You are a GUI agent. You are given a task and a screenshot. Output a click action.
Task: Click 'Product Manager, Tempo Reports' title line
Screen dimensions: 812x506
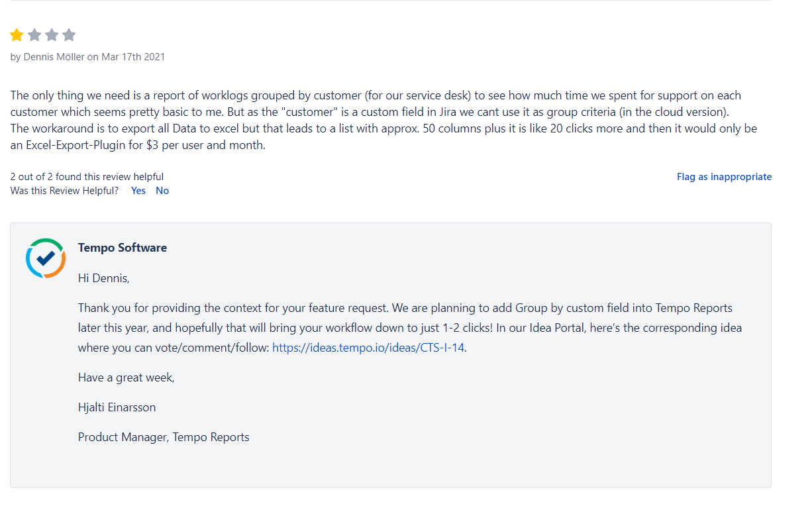[164, 437]
